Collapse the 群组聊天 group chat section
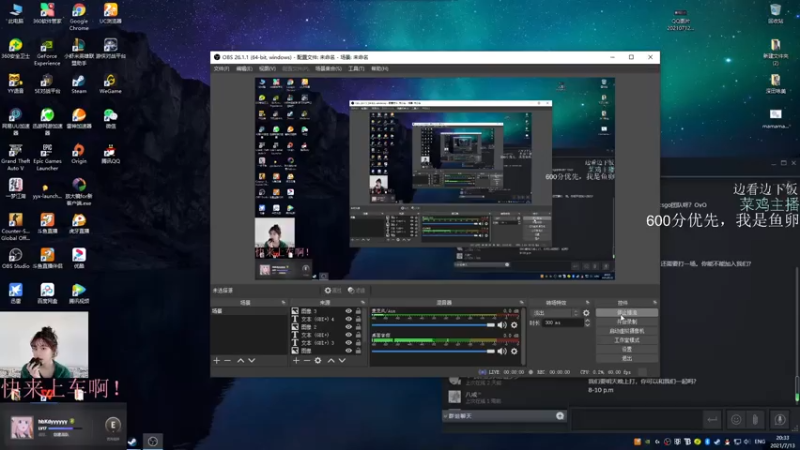This screenshot has height=450, width=800. click(x=445, y=416)
